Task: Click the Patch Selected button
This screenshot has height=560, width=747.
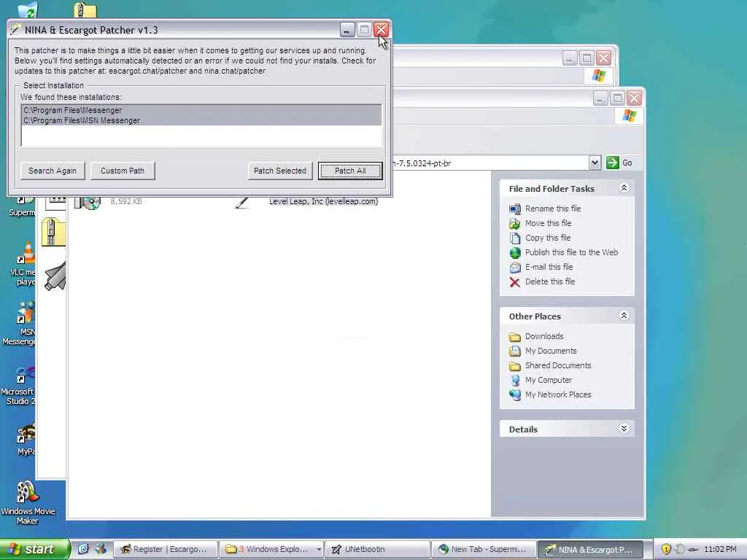Action: (279, 171)
